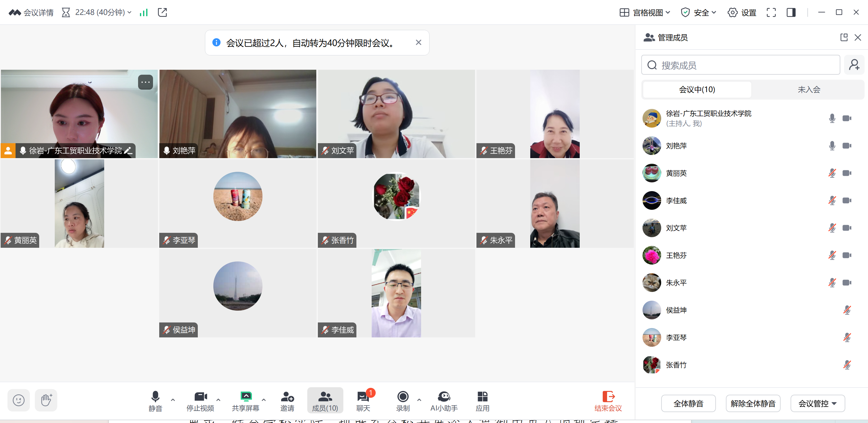Open the emoji reactions button
Image resolution: width=868 pixels, height=423 pixels.
point(19,400)
